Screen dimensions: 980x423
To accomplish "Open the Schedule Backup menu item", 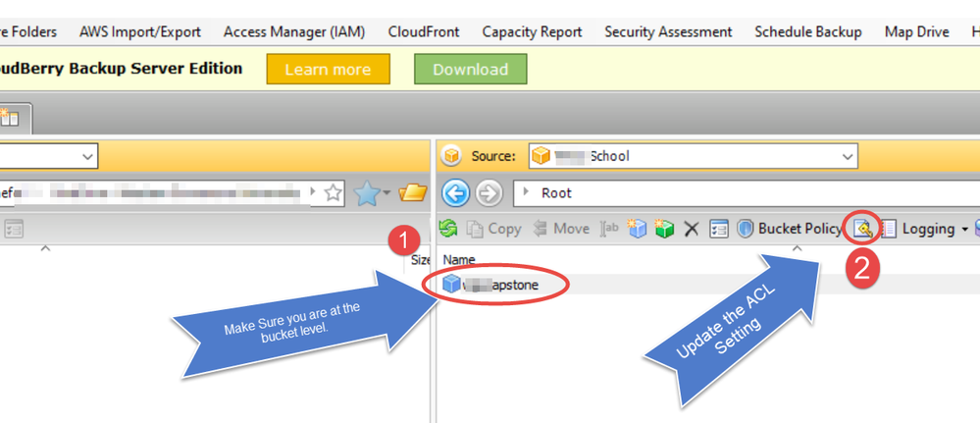I will click(808, 32).
